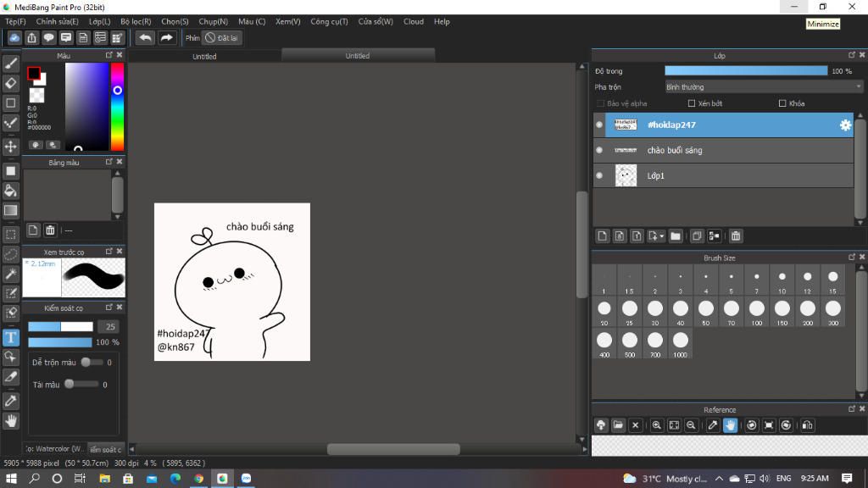Select the Text tool
The image size is (868, 488).
point(10,337)
